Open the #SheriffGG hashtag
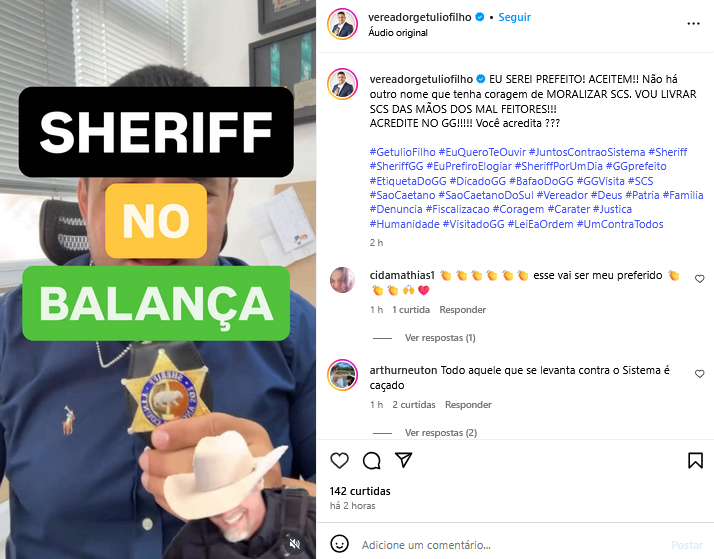The height and width of the screenshot is (559, 714). (x=396, y=166)
